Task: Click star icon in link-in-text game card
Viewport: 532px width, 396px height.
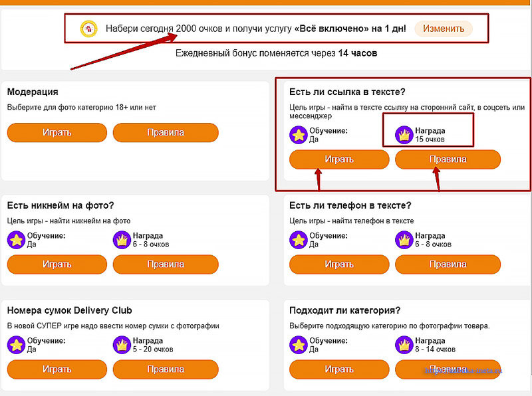Action: point(299,135)
